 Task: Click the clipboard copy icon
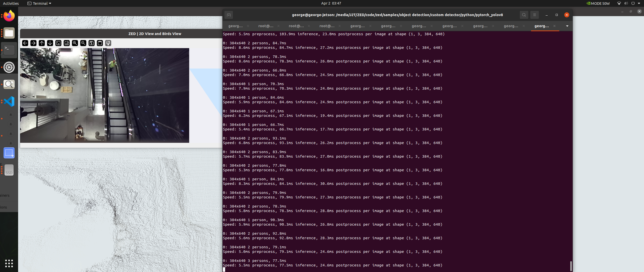100,43
